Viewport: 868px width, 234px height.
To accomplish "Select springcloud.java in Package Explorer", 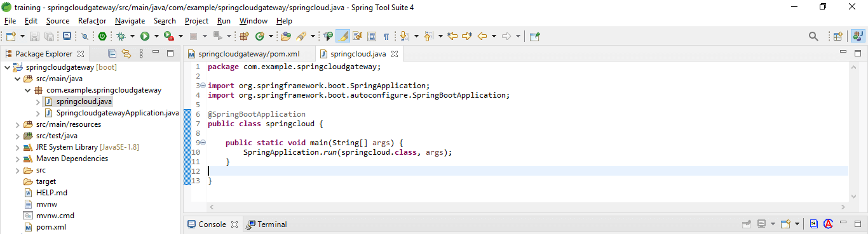I will coord(84,101).
